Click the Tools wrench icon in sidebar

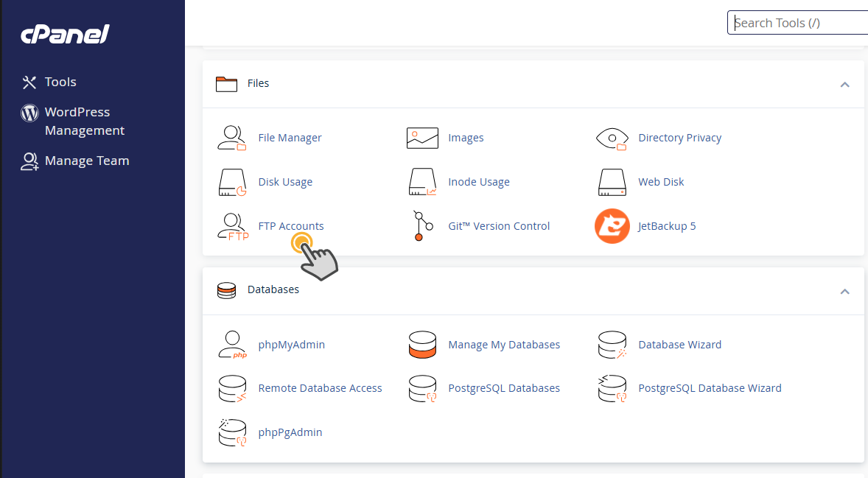tap(29, 82)
